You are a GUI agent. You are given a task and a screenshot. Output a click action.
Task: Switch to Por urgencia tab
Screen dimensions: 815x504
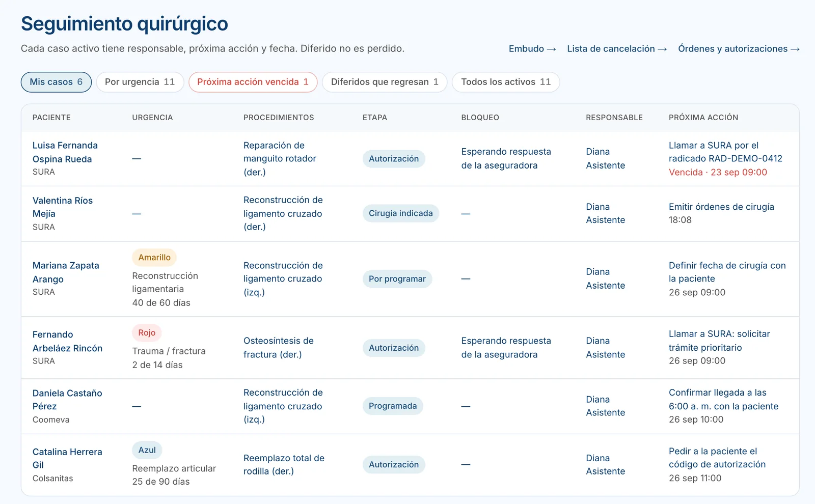pyautogui.click(x=140, y=82)
